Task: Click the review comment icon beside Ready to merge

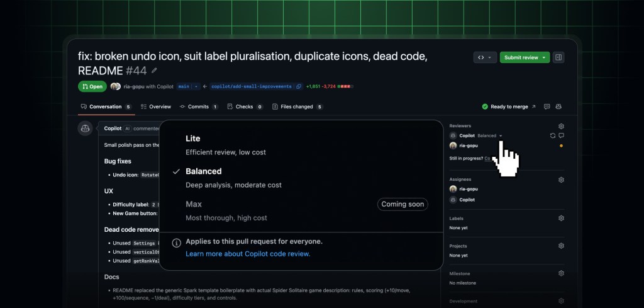Action: 547,106
